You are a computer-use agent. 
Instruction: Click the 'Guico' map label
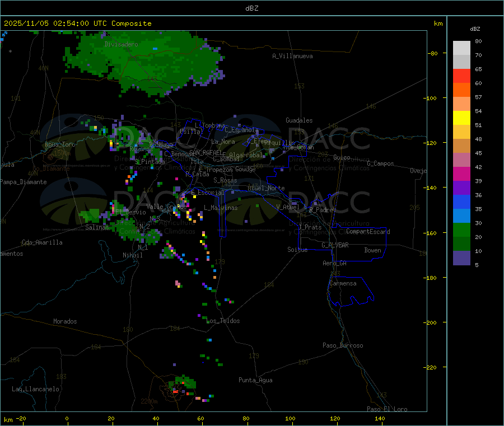[x=342, y=157]
